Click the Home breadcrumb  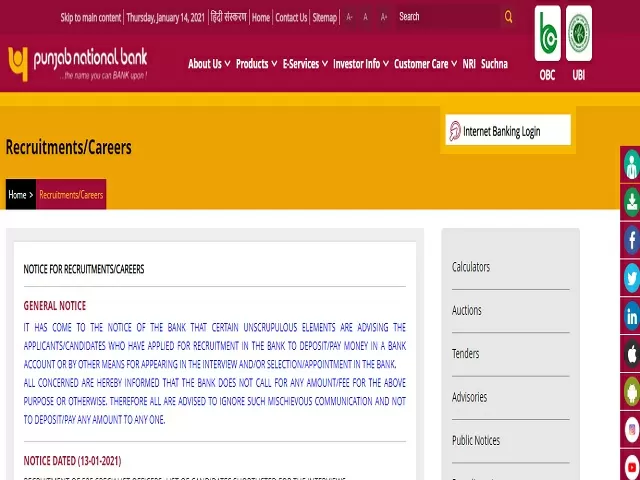(21, 194)
